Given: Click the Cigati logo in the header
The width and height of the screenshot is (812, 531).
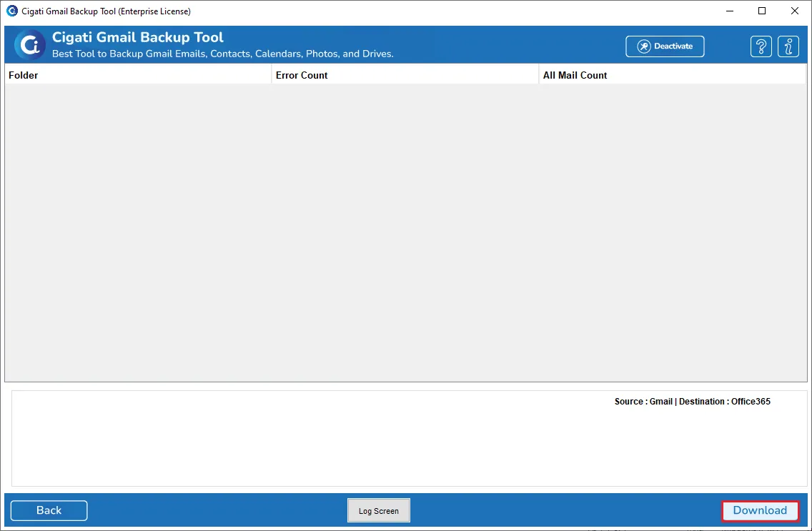Looking at the screenshot, I should [x=29, y=45].
